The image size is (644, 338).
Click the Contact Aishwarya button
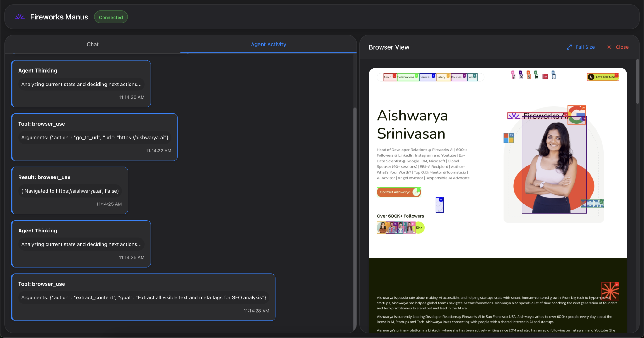pos(399,192)
